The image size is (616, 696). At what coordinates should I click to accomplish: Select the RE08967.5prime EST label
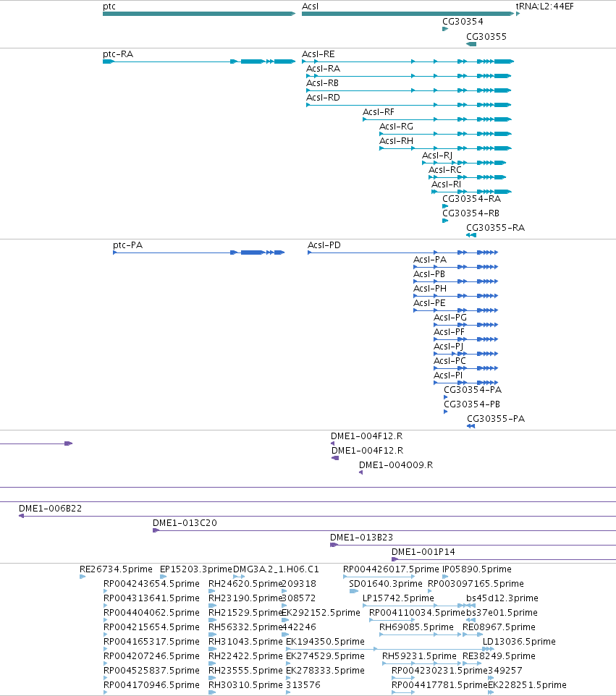[x=499, y=627]
